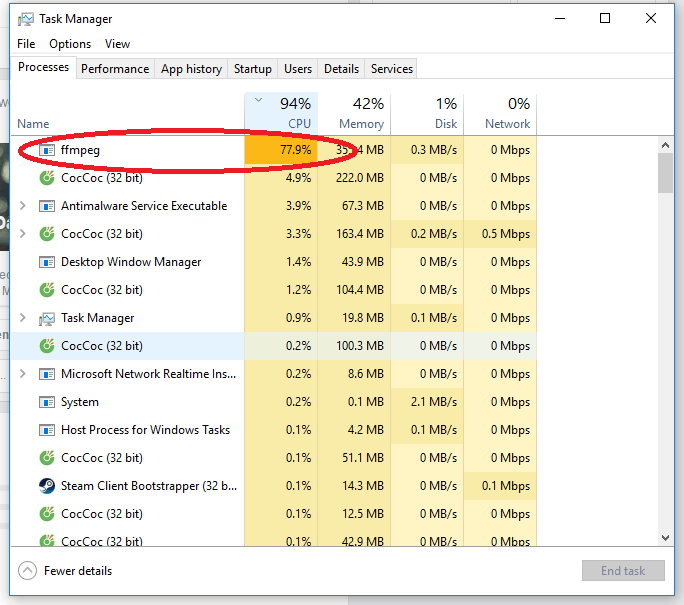Click the Steam Client Bootstrapper icon
This screenshot has width=684, height=605.
click(46, 486)
